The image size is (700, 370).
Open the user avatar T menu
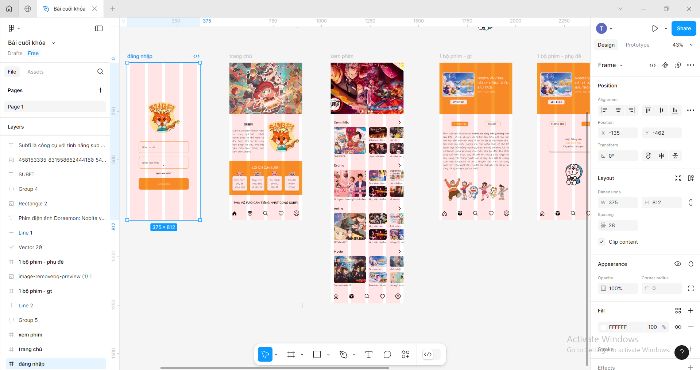601,28
